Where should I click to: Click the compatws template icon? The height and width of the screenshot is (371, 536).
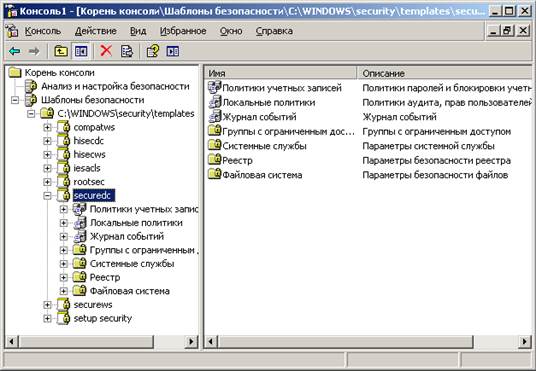point(64,127)
